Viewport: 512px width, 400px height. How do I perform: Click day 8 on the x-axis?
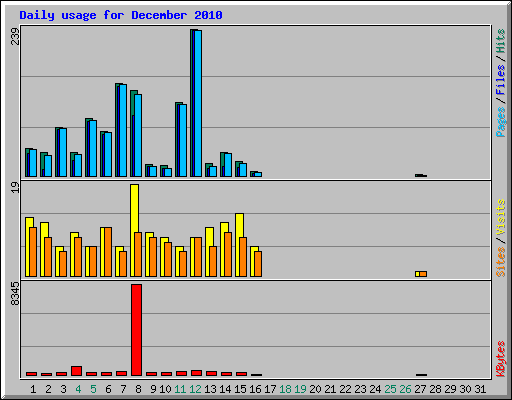pos(138,389)
